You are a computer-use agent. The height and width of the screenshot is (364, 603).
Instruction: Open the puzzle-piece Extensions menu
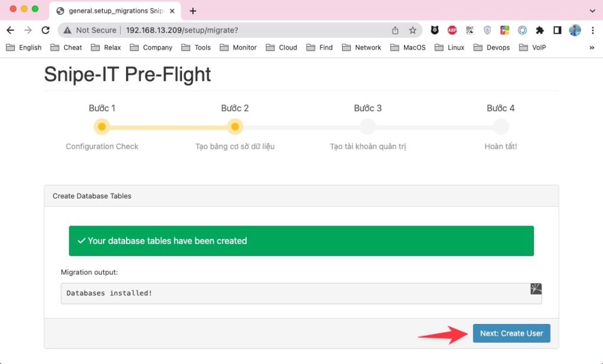(x=540, y=30)
